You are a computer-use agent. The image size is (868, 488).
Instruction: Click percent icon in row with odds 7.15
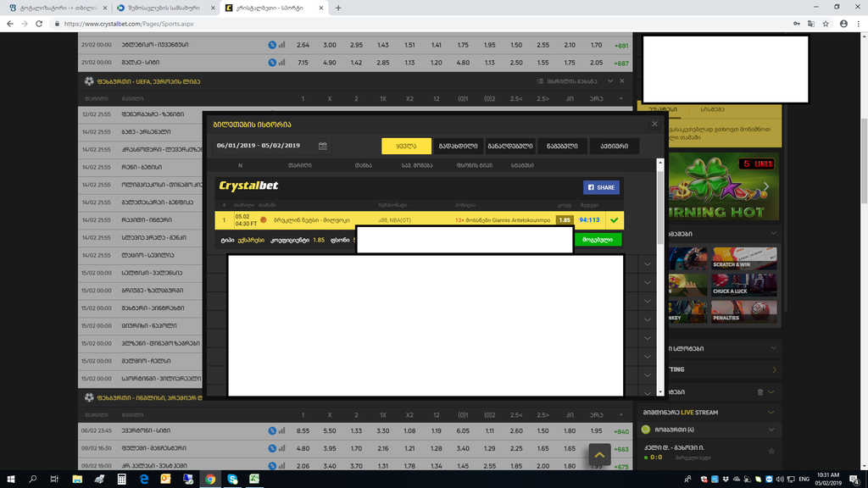coord(272,63)
